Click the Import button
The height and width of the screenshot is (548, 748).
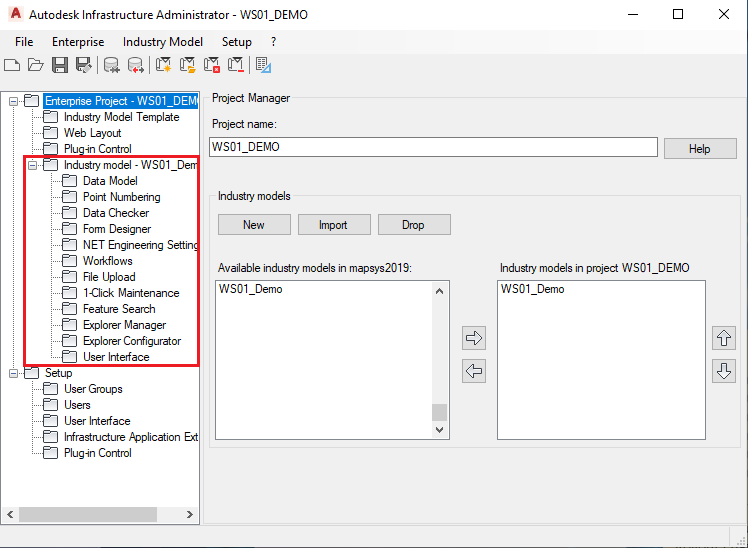334,225
